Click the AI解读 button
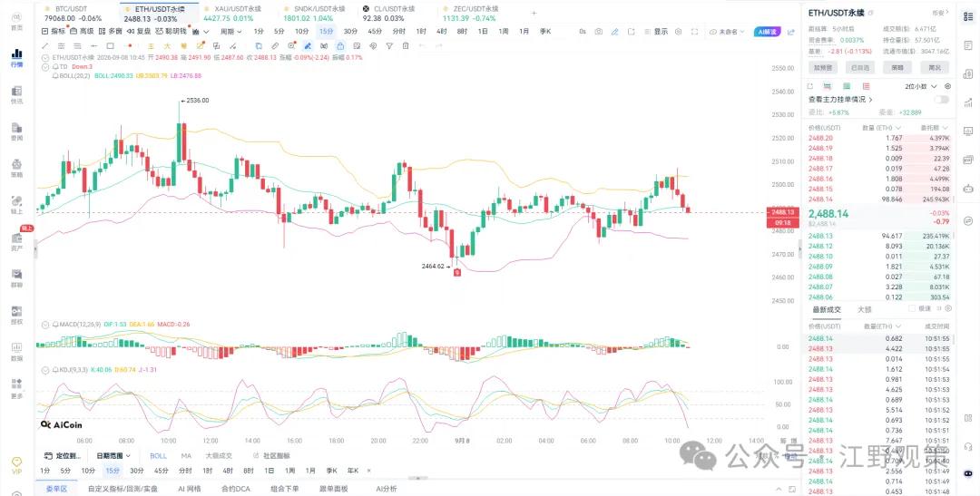The height and width of the screenshot is (496, 980). (x=768, y=31)
